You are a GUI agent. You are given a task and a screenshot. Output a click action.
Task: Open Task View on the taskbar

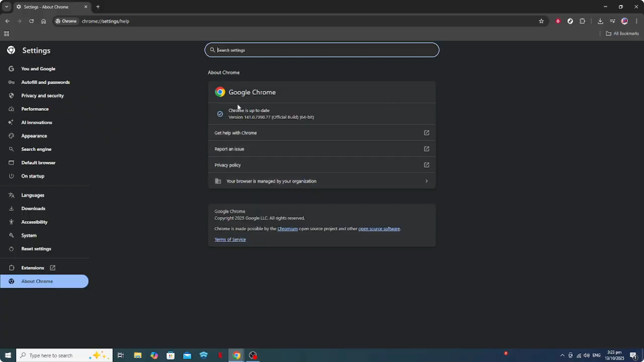tap(121, 355)
